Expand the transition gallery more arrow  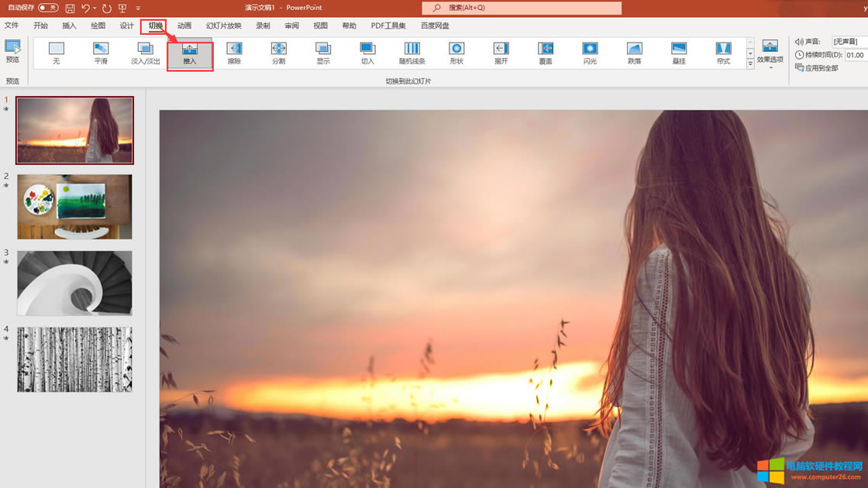(x=750, y=65)
